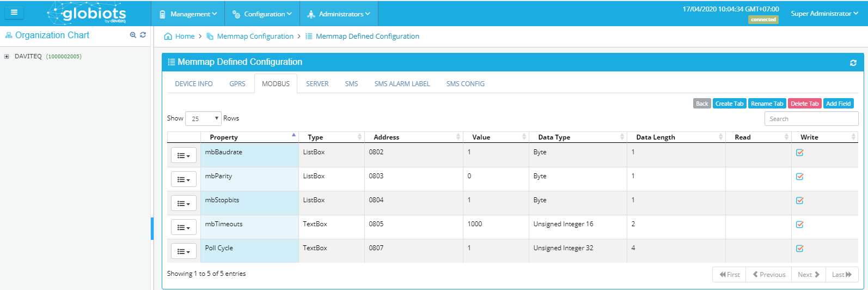Zoom in the Organization Chart
868x290 pixels.
pos(133,35)
